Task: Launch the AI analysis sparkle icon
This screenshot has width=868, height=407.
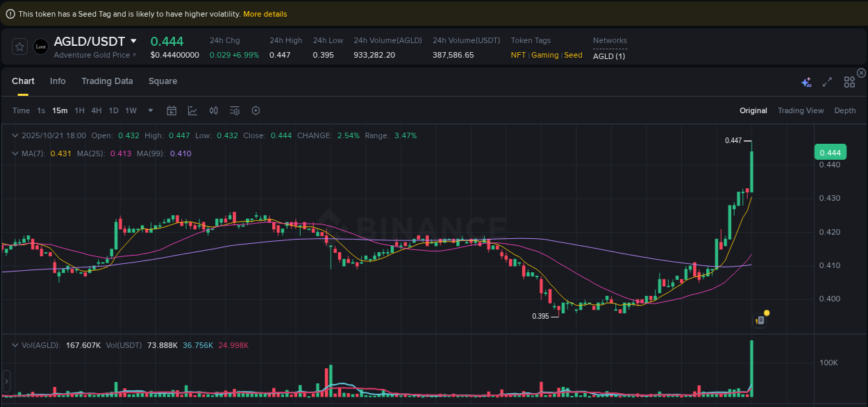Action: pyautogui.click(x=806, y=81)
